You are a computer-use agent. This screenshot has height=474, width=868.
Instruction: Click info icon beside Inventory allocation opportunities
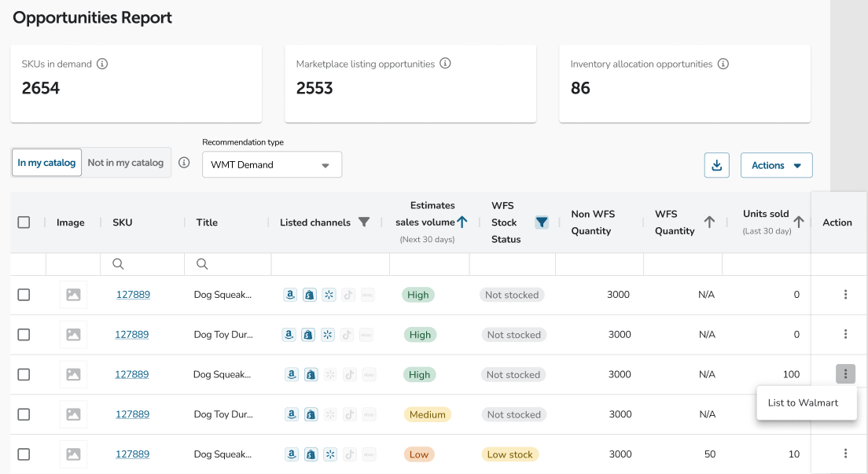click(x=723, y=64)
